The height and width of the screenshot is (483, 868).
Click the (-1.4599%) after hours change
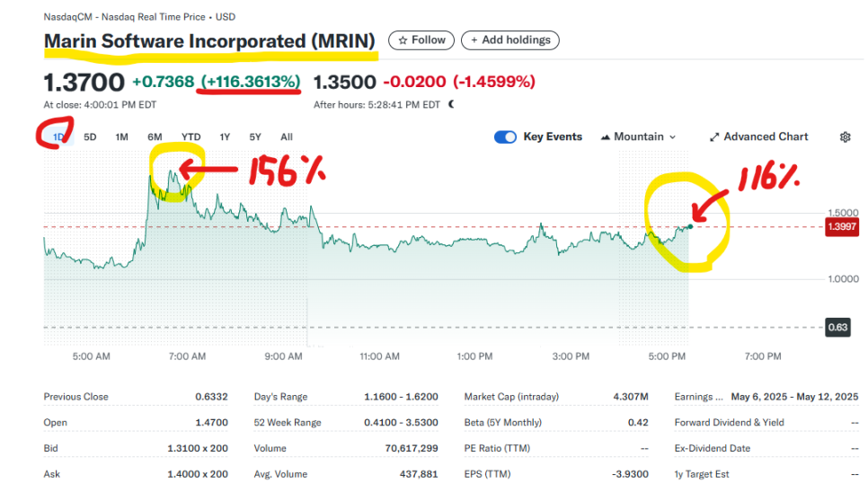(x=494, y=82)
